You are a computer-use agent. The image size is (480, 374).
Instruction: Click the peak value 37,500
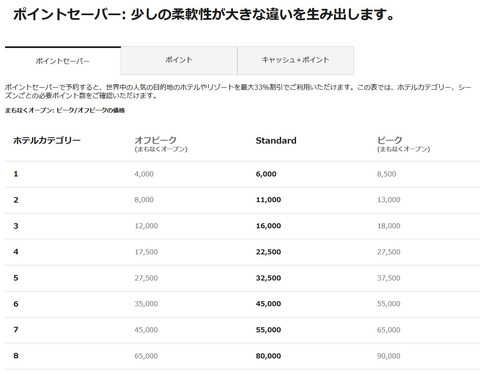point(389,278)
